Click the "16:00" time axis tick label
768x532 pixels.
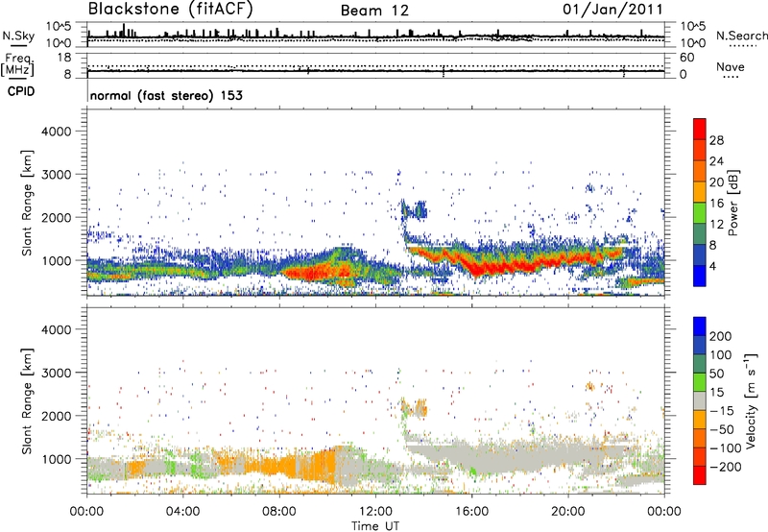click(x=471, y=512)
